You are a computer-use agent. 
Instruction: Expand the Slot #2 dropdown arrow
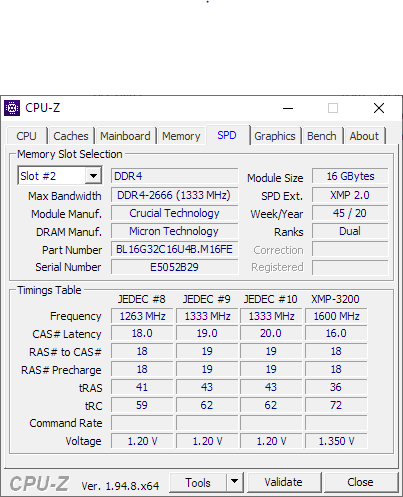(x=93, y=176)
